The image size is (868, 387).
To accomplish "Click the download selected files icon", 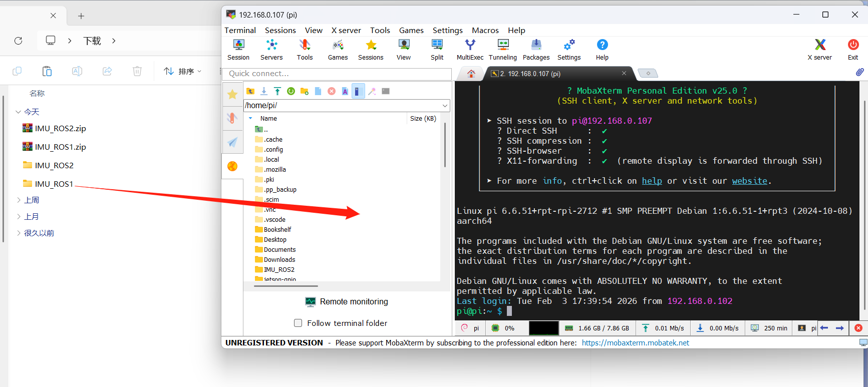I will [x=264, y=91].
